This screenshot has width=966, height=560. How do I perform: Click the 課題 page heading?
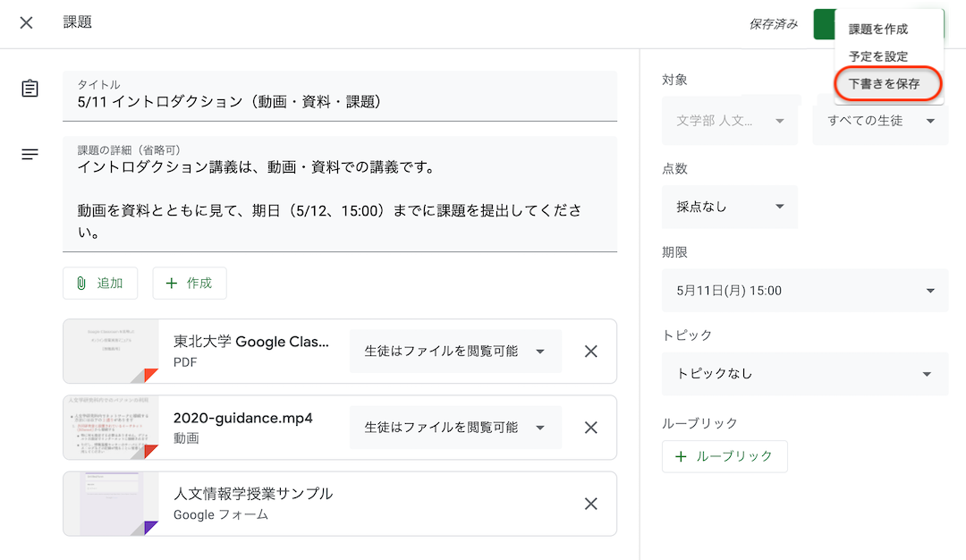tap(78, 22)
